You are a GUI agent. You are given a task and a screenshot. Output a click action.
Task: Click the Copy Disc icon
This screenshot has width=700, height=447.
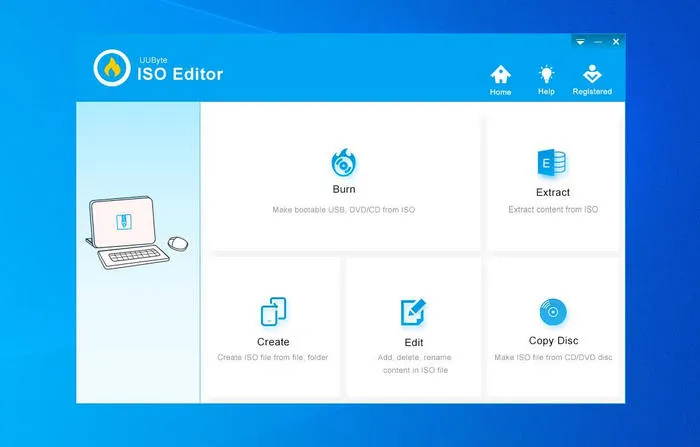[x=553, y=313]
